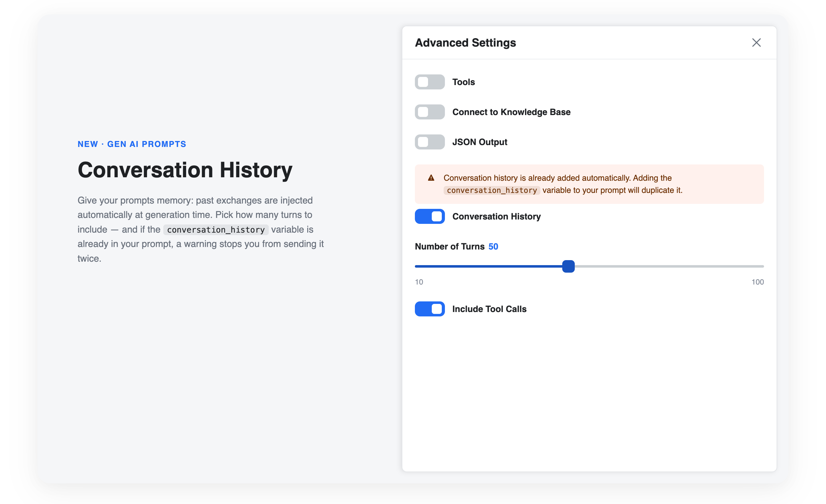This screenshot has height=504, width=826.
Task: Disable the Conversation History toggle
Action: (x=429, y=216)
